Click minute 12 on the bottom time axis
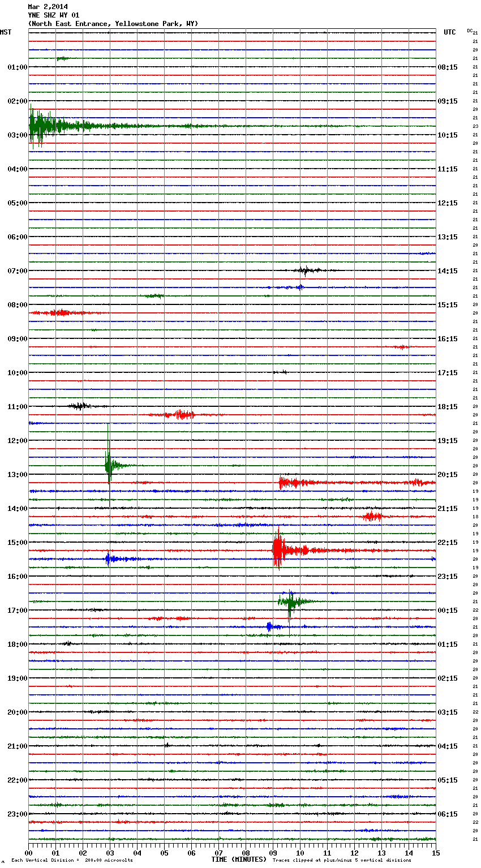This screenshot has width=481, height=868. pyautogui.click(x=354, y=852)
